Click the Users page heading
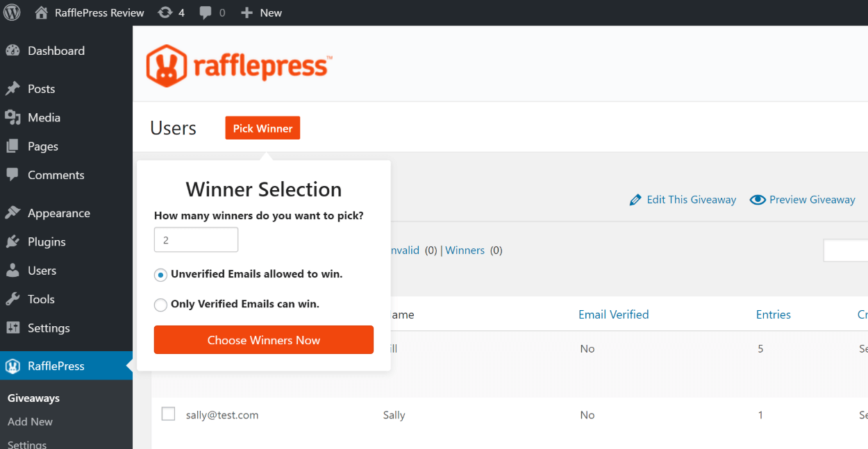 tap(173, 128)
